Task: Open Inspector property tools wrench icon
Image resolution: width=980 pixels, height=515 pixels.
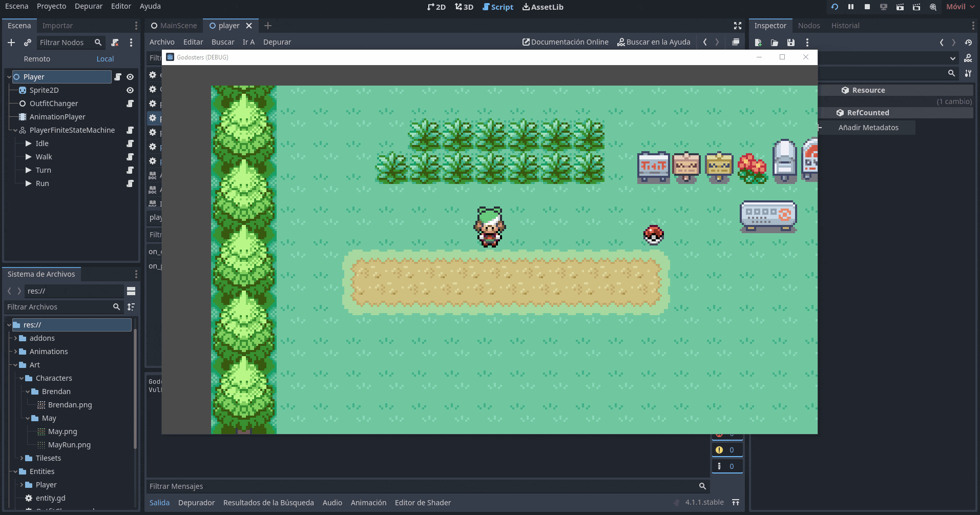Action: pyautogui.click(x=968, y=73)
